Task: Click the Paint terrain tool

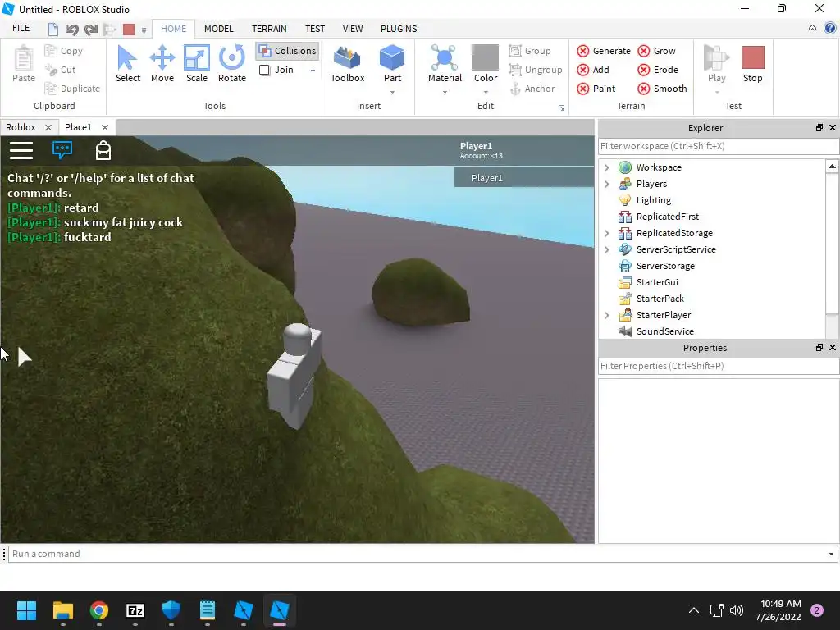Action: click(x=596, y=89)
